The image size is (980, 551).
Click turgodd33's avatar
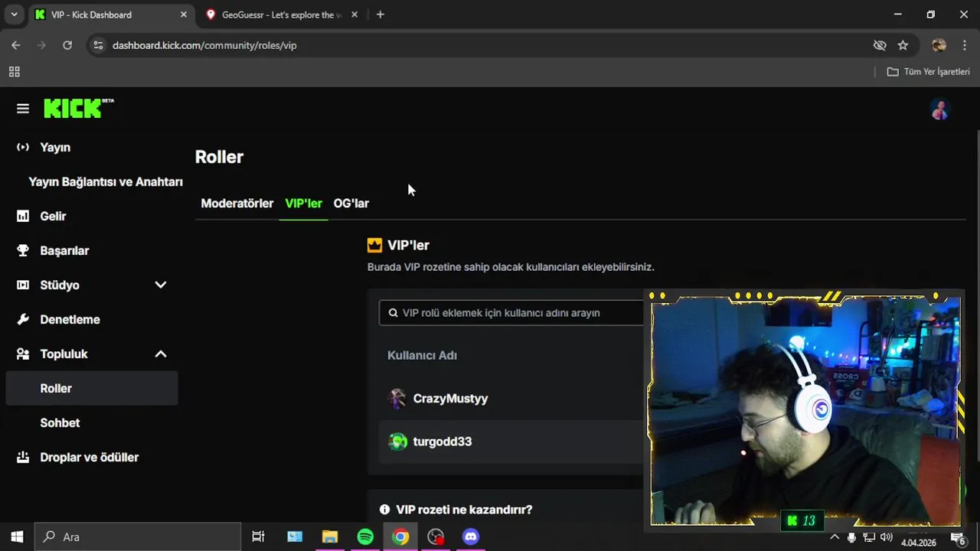click(x=397, y=442)
